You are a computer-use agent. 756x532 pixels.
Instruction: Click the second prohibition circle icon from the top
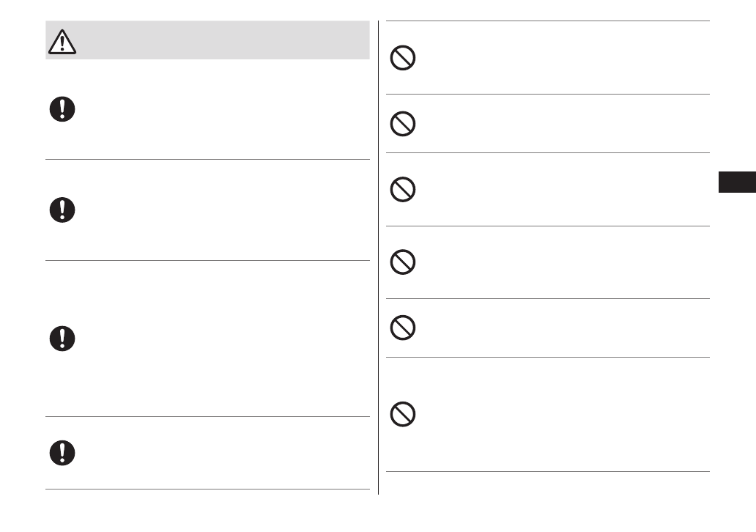click(403, 124)
